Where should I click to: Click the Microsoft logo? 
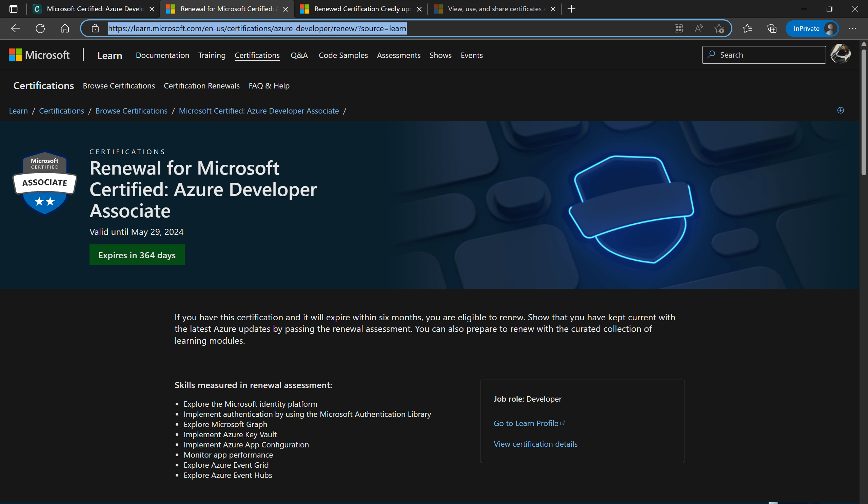pyautogui.click(x=39, y=55)
